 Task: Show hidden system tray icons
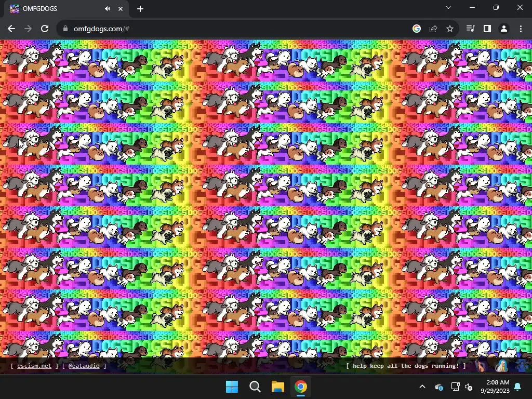422,387
